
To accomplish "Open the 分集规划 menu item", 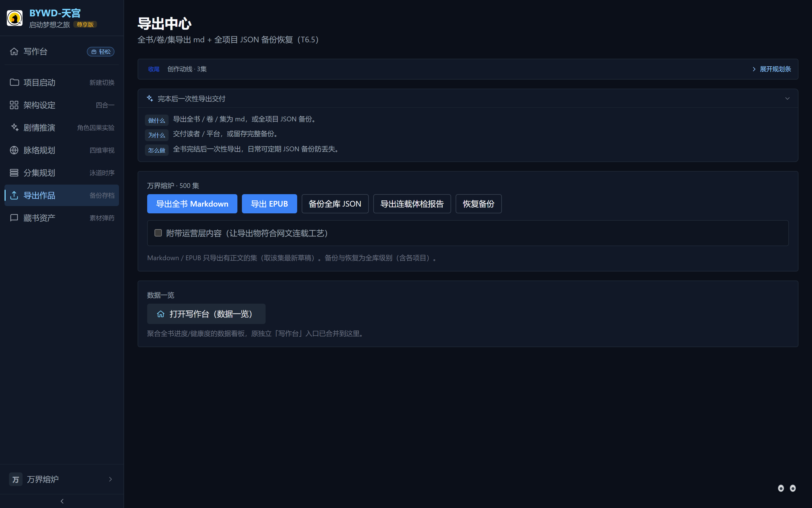I will pos(62,173).
